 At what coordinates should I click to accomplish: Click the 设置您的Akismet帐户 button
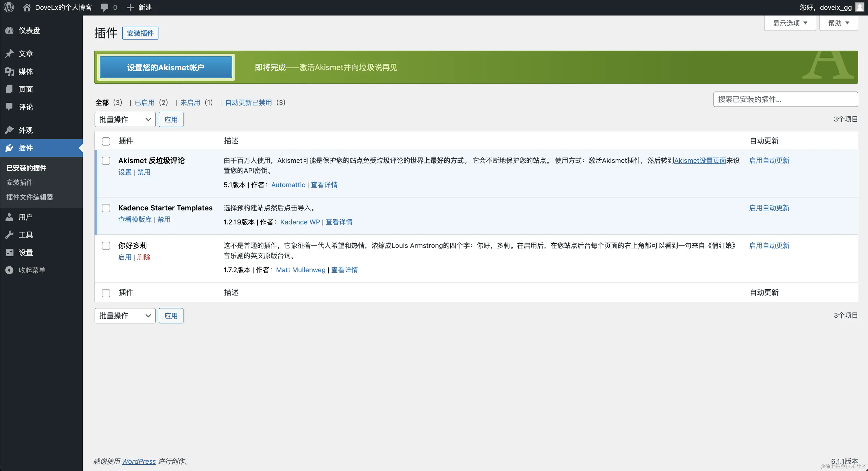[166, 67]
